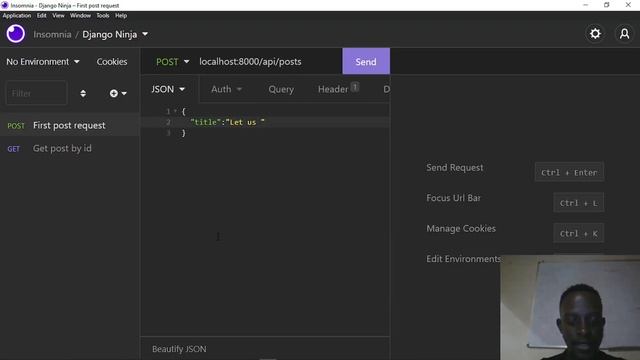
Task: Click the webcam video overlay
Action: 570,307
